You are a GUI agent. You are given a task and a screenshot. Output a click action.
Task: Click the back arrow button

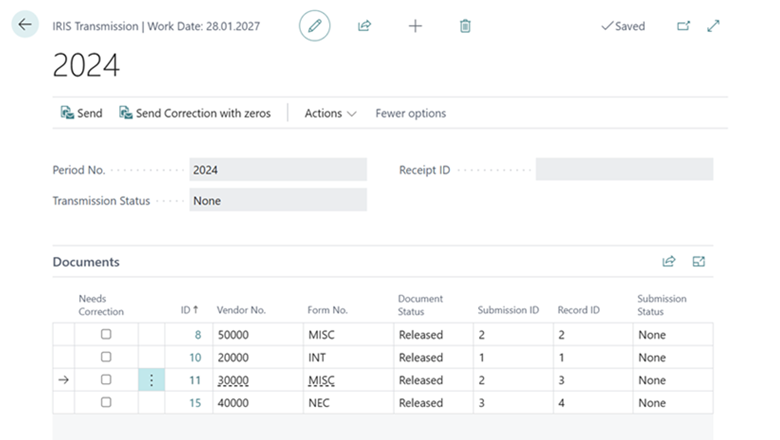click(x=25, y=26)
